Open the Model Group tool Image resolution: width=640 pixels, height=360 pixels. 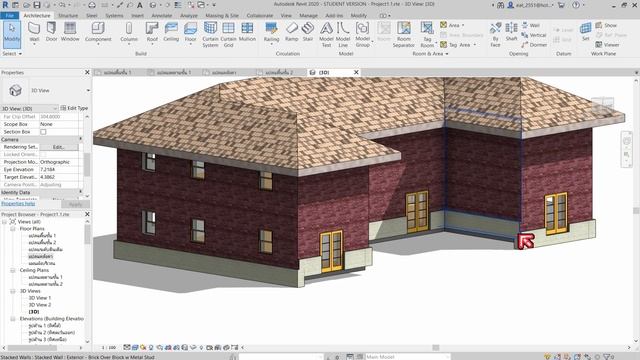pos(362,35)
